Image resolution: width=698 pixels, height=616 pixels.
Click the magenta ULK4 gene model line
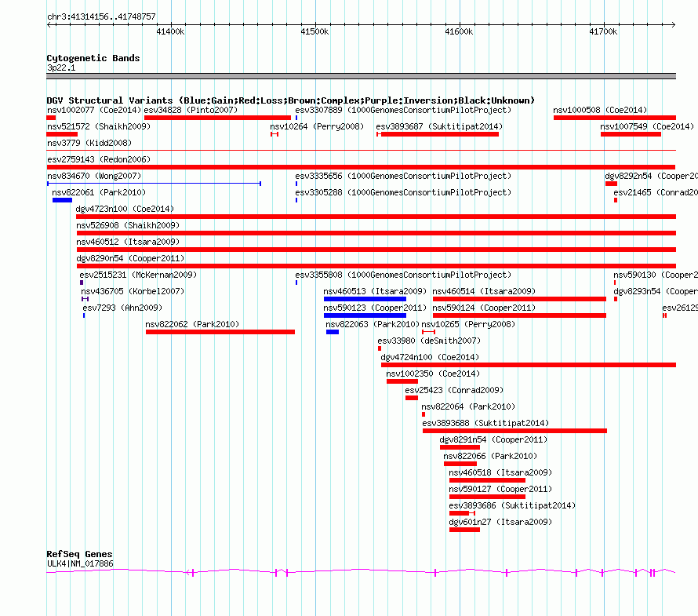click(x=361, y=572)
